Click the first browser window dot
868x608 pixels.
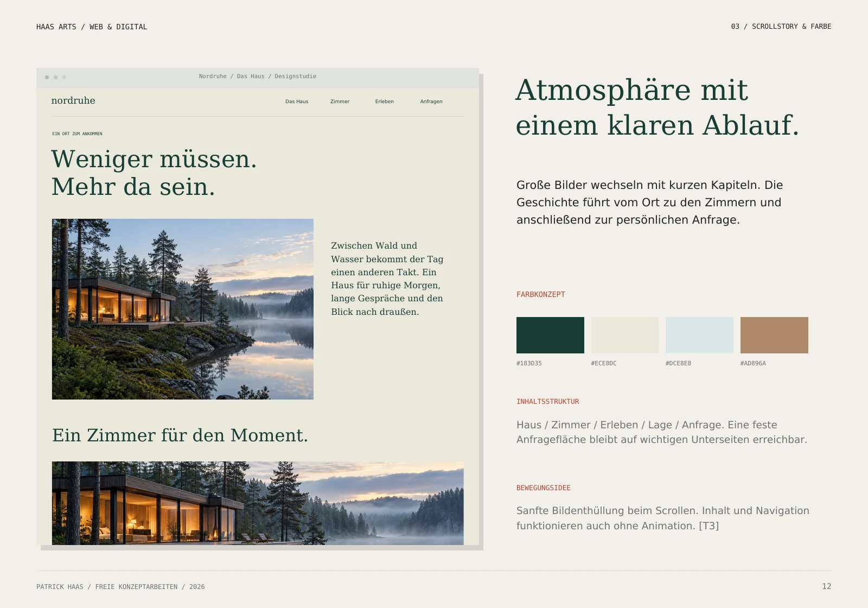(x=47, y=77)
